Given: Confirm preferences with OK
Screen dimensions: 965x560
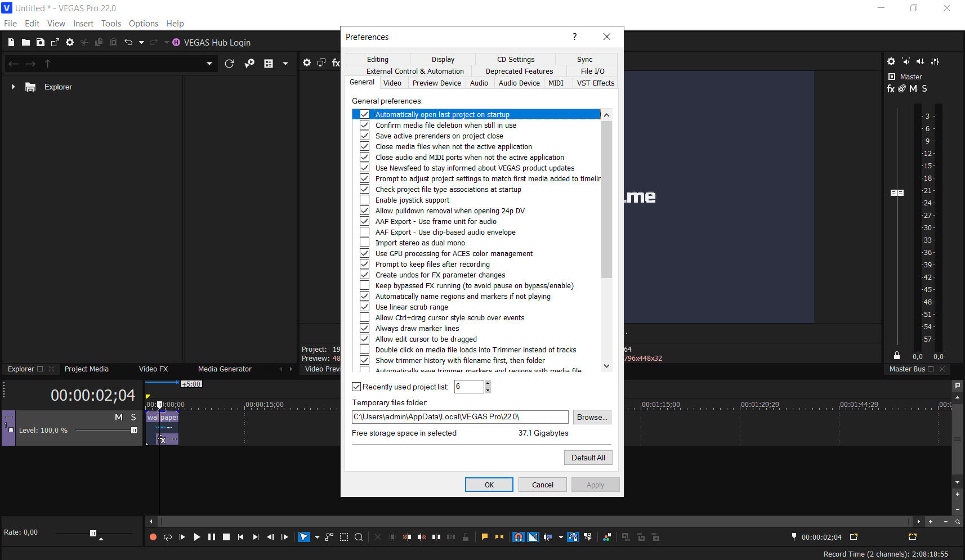Looking at the screenshot, I should (489, 485).
